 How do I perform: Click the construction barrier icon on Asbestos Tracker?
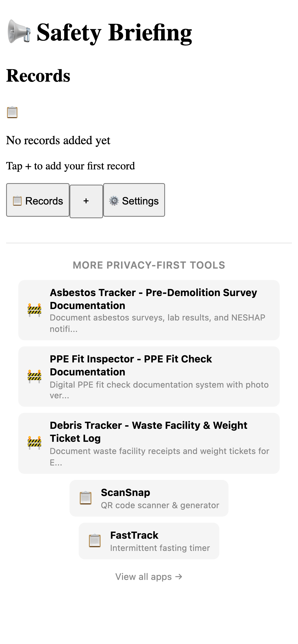(34, 309)
